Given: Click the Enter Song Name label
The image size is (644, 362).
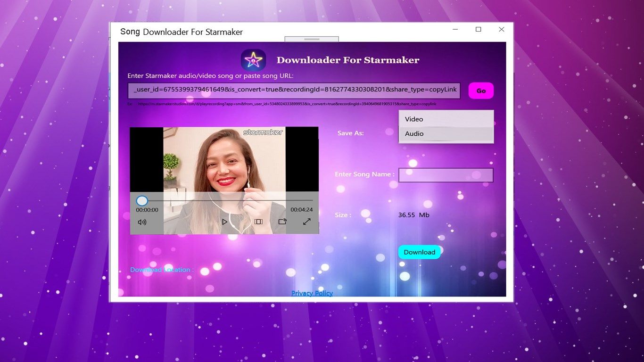Looking at the screenshot, I should coord(365,174).
